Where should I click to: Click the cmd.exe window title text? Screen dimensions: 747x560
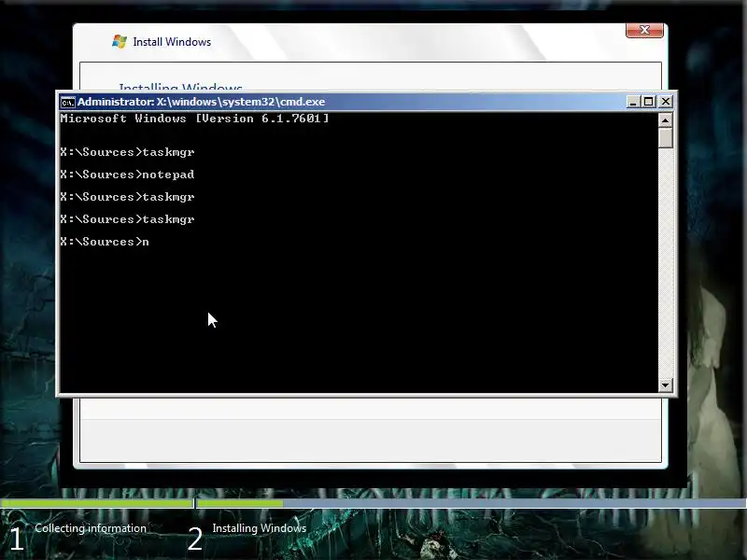201,102
